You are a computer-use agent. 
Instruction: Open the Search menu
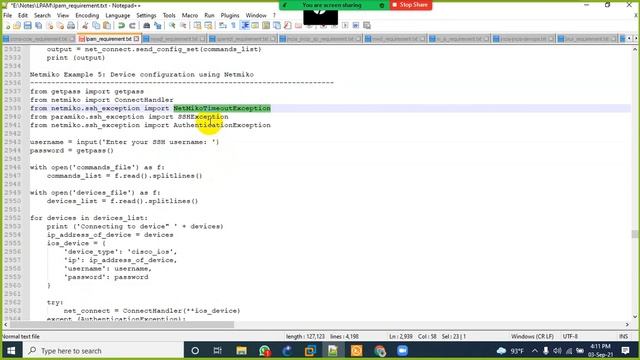[x=42, y=15]
